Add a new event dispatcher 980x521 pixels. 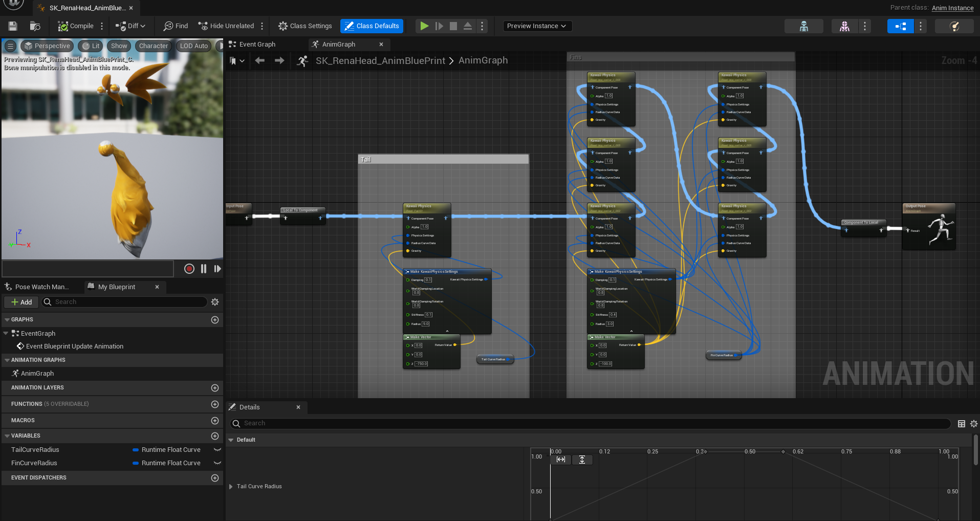[215, 478]
